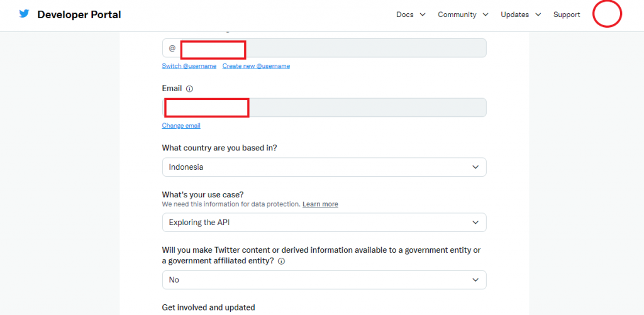Open the Docs menu
Image resolution: width=644 pixels, height=315 pixels.
pyautogui.click(x=404, y=15)
